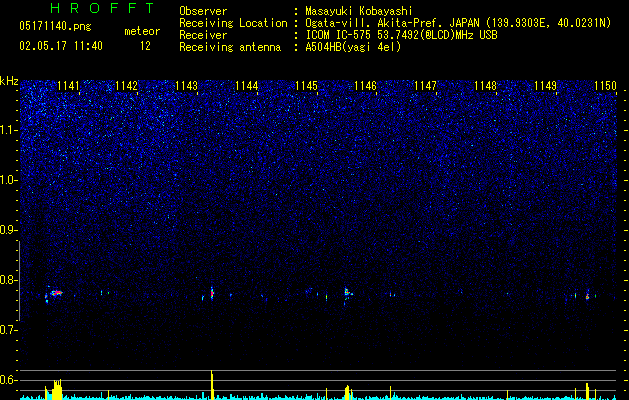The image size is (629, 400).
Task: Click the Receiver field label
Action: click(203, 35)
